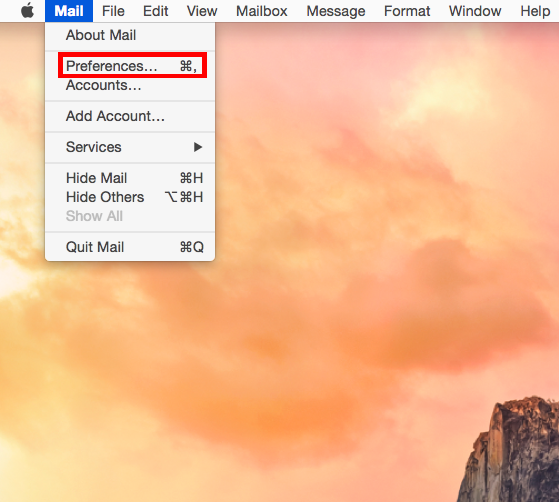The width and height of the screenshot is (559, 502).
Task: Open the File menu
Action: pos(113,11)
